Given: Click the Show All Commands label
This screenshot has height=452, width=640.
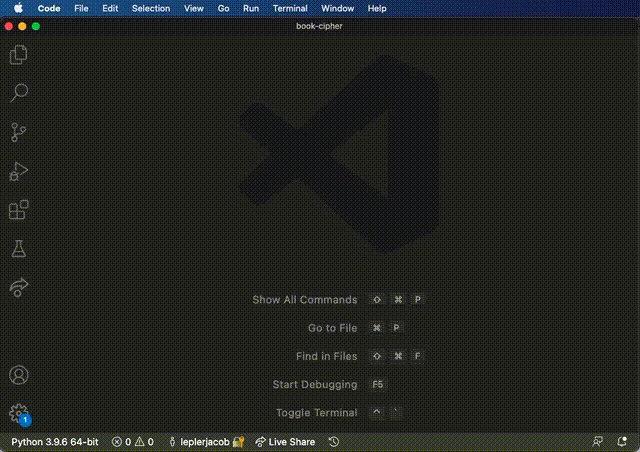Looking at the screenshot, I should pos(304,300).
